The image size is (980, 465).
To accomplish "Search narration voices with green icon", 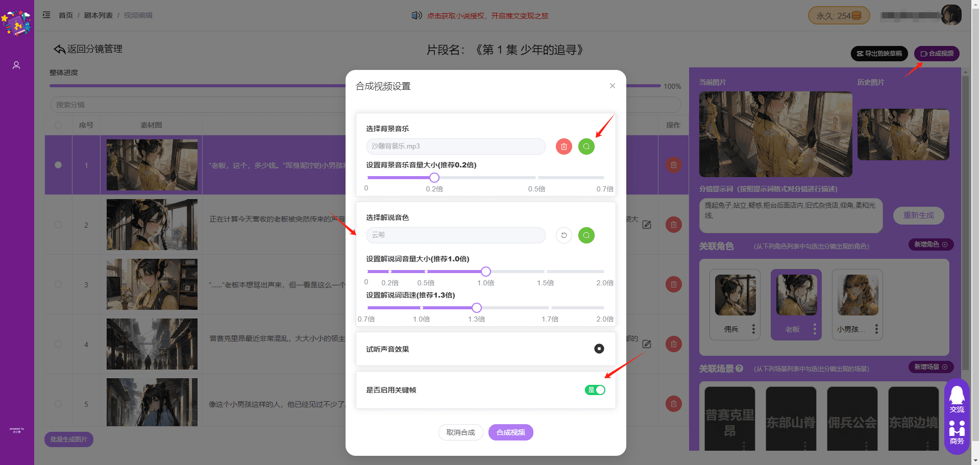I will point(586,235).
